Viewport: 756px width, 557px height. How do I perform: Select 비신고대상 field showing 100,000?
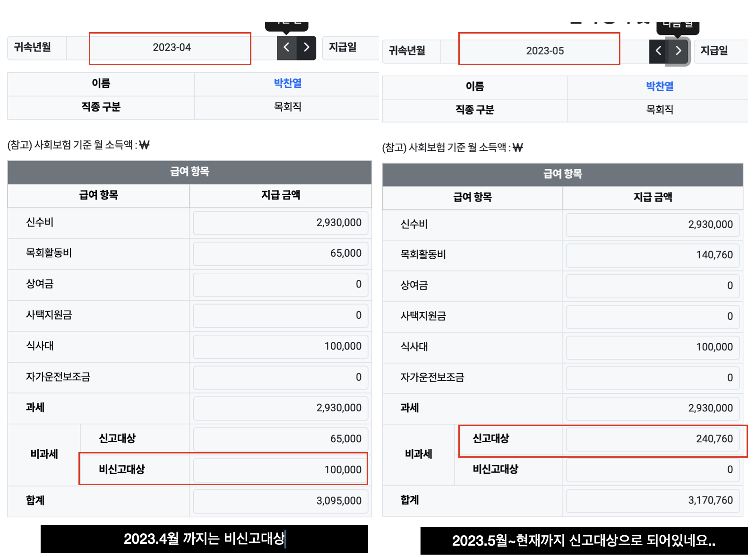(280, 470)
